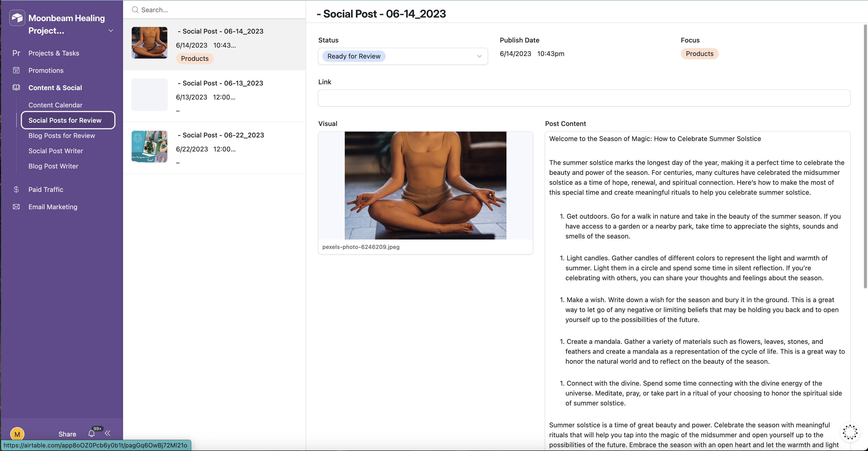Click the search magnifier icon
The width and height of the screenshot is (868, 451).
(x=135, y=10)
